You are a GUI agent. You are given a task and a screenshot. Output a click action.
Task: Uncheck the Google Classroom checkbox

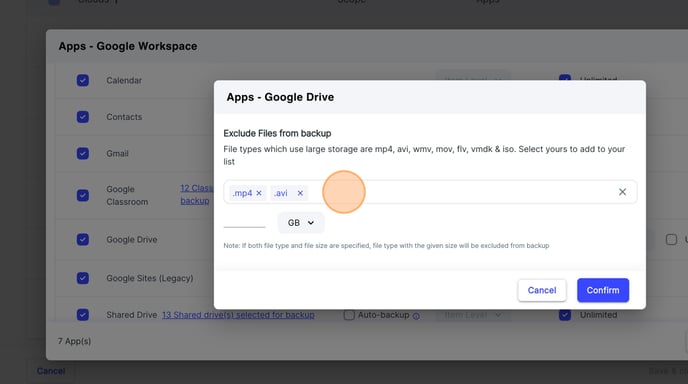83,195
